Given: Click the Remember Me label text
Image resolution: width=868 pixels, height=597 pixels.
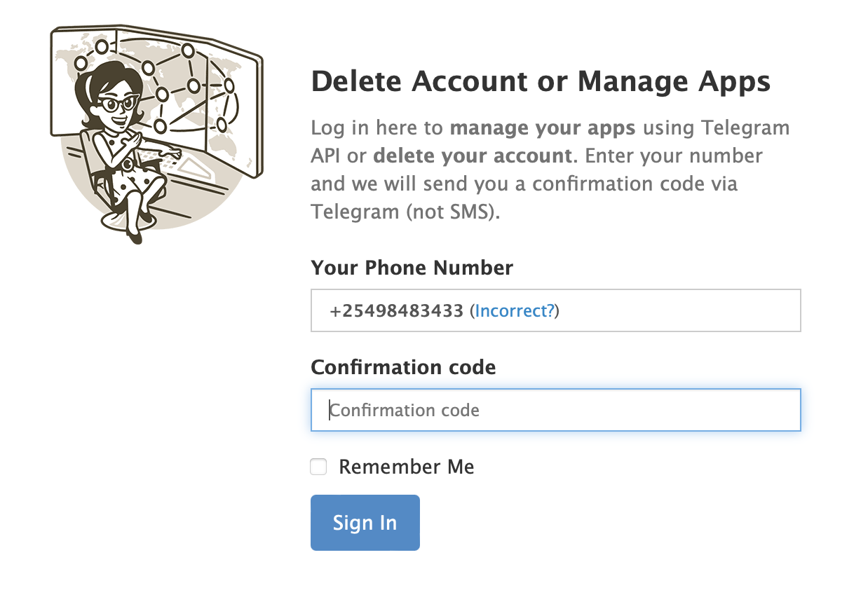Looking at the screenshot, I should pyautogui.click(x=407, y=466).
